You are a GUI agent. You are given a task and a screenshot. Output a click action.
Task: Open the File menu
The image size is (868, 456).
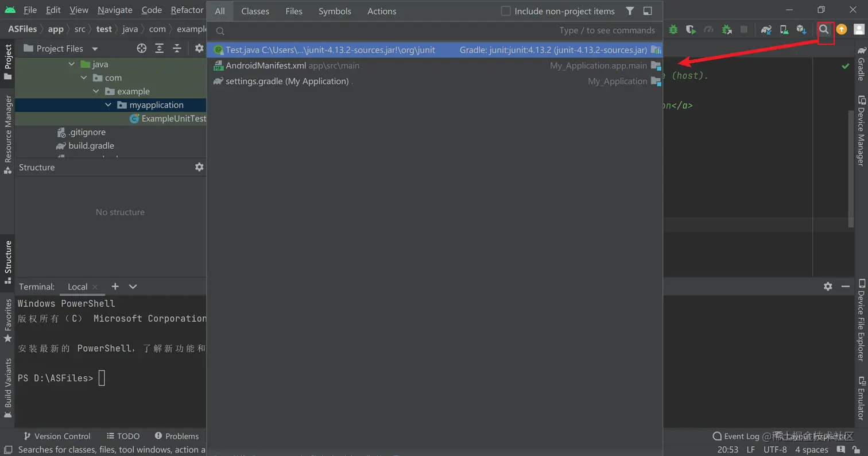pos(30,10)
